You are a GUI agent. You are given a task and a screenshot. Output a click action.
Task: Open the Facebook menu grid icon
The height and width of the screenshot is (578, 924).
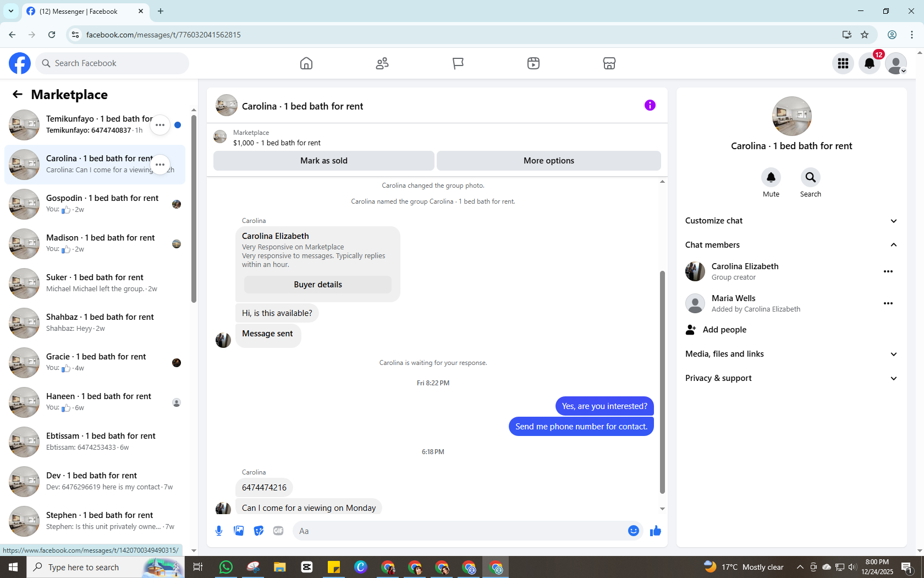coord(843,63)
